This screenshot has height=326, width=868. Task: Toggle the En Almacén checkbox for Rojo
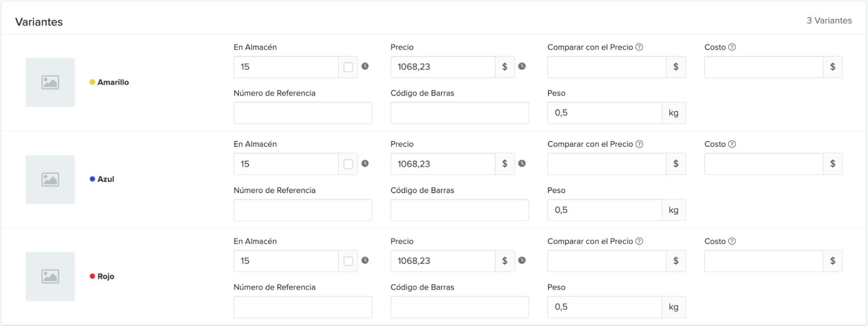click(x=348, y=261)
